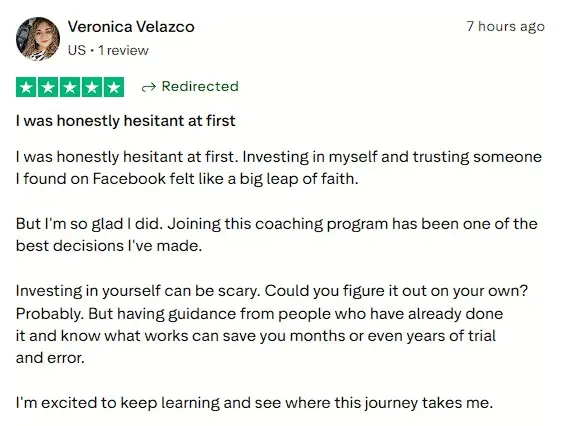Select the fourth green rating star
This screenshot has height=426, width=566.
click(x=92, y=87)
